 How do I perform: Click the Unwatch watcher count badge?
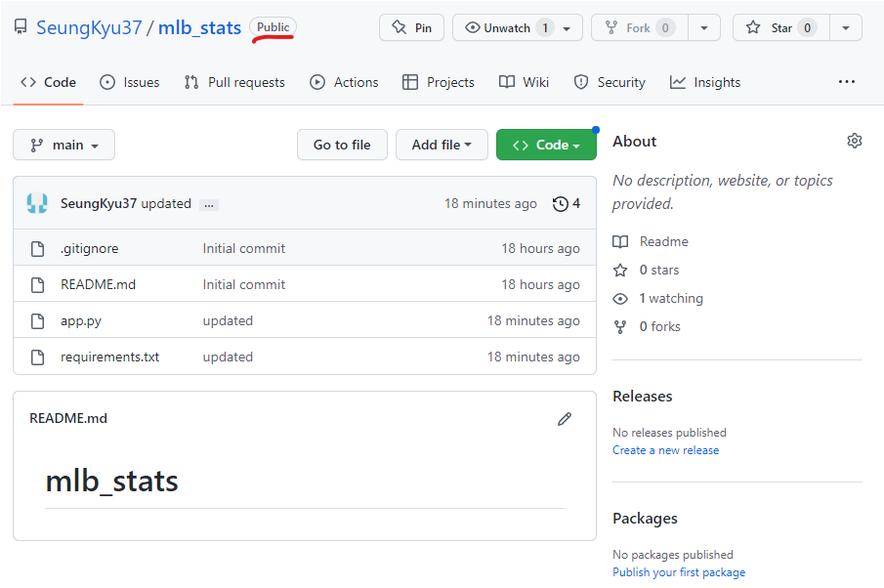pos(545,27)
